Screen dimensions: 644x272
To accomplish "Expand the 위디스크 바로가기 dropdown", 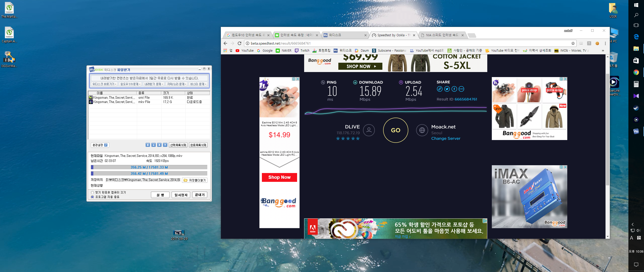I will pos(104,84).
